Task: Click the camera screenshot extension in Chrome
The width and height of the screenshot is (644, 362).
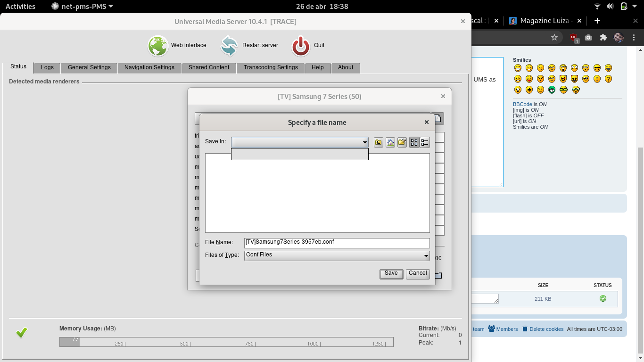Action: 588,38
